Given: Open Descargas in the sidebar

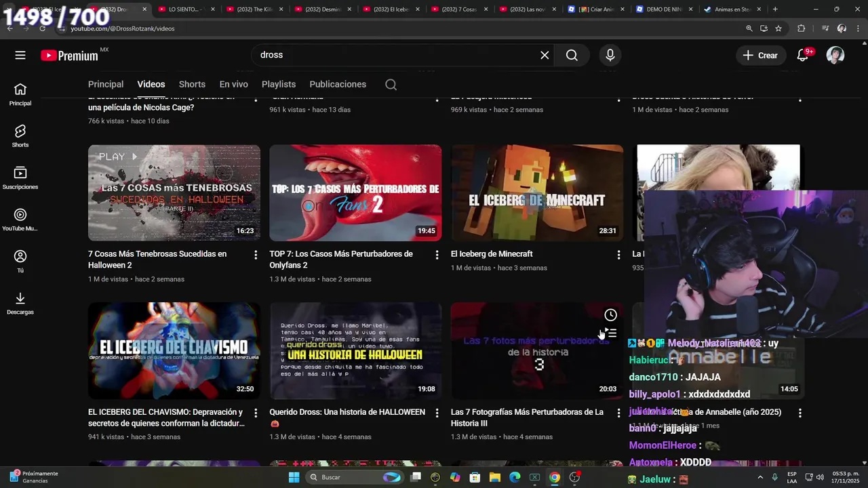Looking at the screenshot, I should [20, 304].
